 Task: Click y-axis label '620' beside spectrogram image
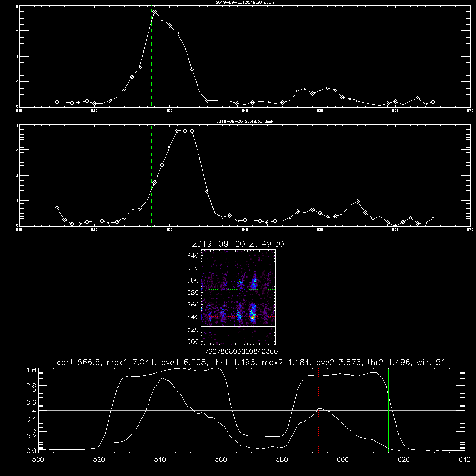pyautogui.click(x=193, y=268)
